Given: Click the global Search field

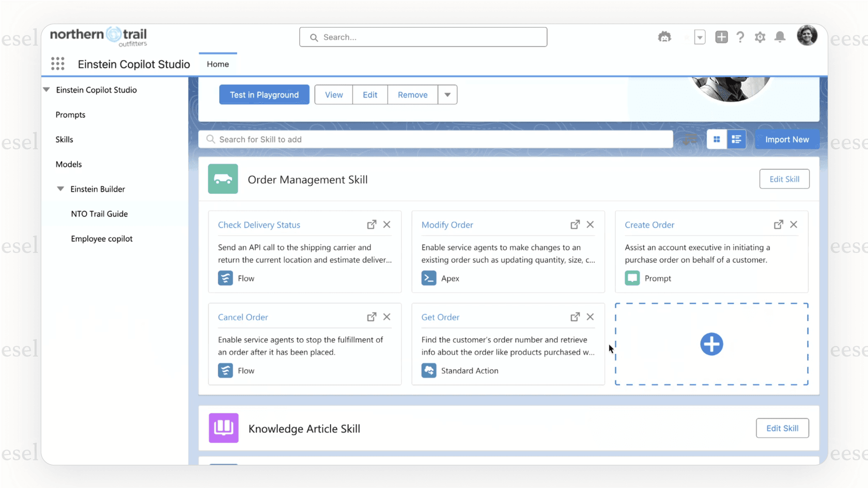Looking at the screenshot, I should tap(423, 37).
